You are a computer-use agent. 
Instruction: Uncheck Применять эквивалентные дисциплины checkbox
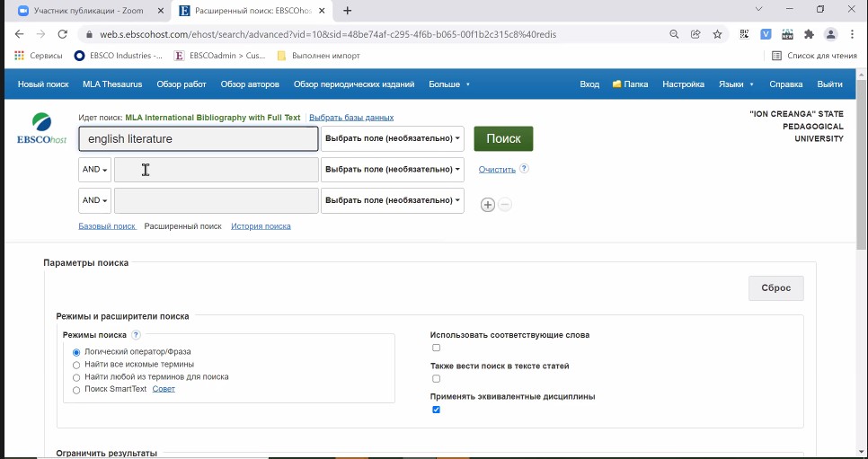[x=436, y=410]
